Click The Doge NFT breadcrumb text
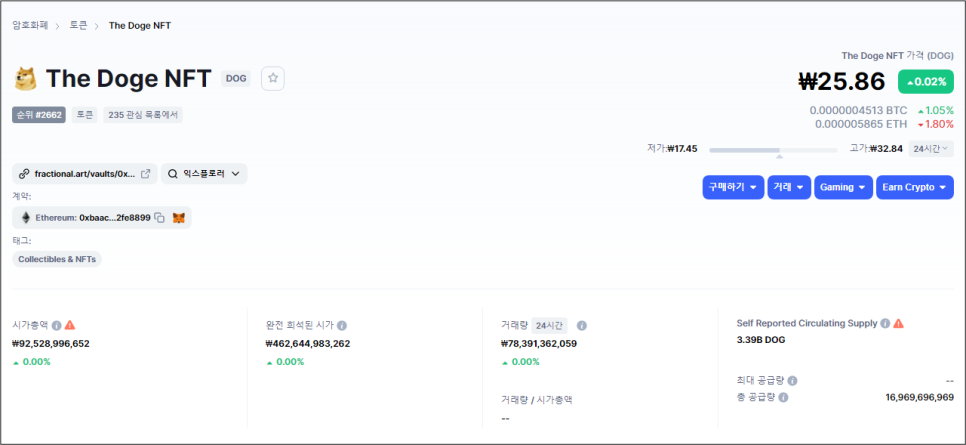966x445 pixels. [140, 25]
